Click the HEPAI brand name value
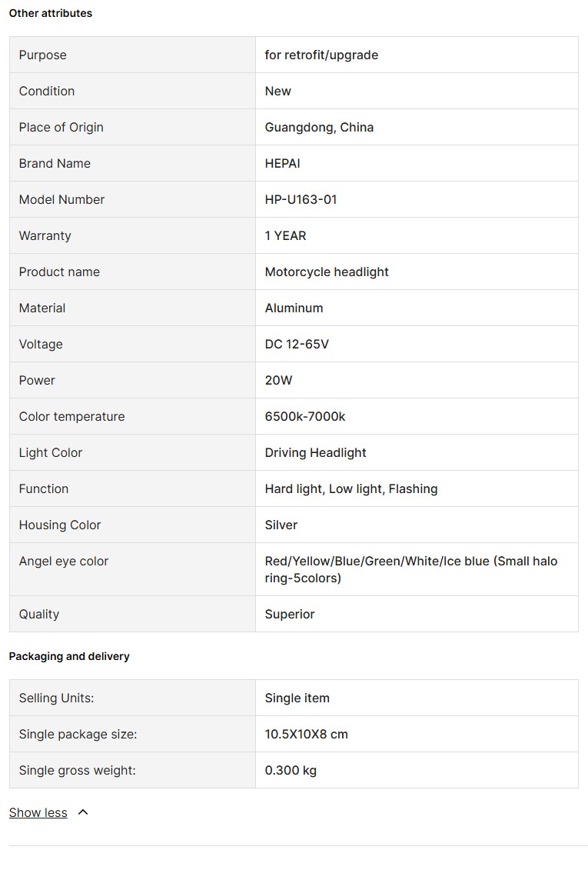Screen dimensions: 588x870 coord(282,163)
